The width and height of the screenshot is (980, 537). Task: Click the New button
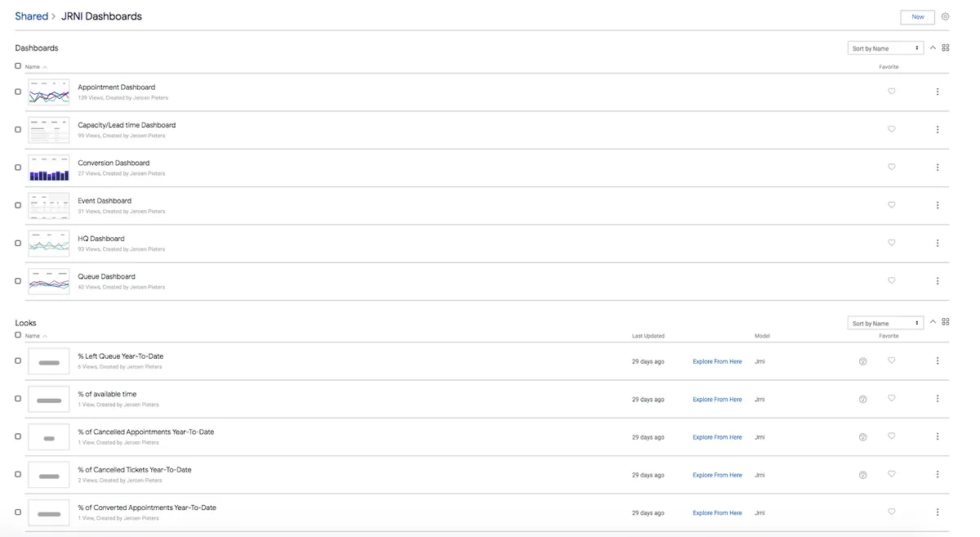(917, 17)
